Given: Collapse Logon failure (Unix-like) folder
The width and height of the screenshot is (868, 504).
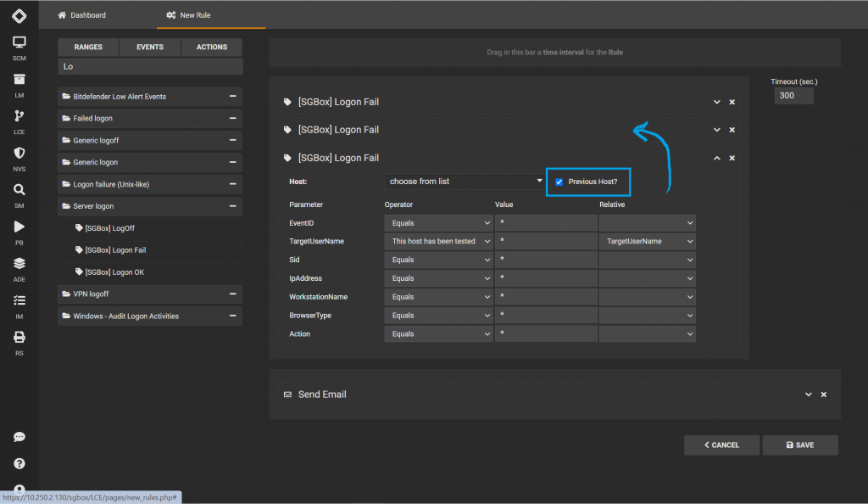Looking at the screenshot, I should (x=232, y=184).
